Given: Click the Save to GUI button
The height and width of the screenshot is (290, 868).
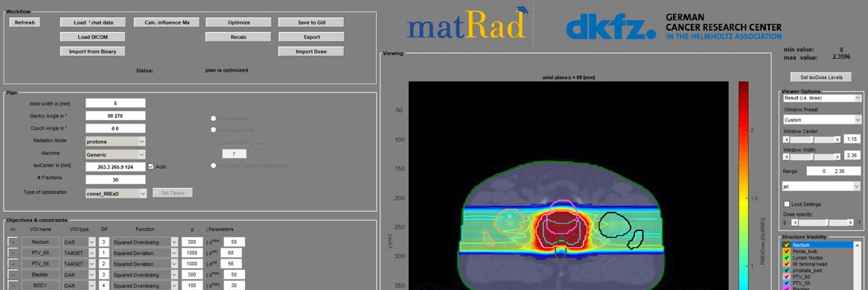Looking at the screenshot, I should (311, 22).
